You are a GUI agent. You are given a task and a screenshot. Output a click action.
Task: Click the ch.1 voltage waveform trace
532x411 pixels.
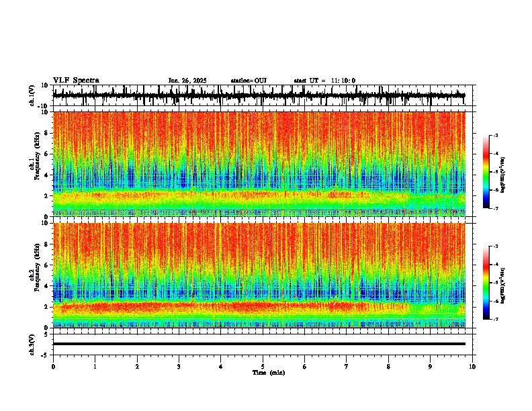click(x=259, y=95)
